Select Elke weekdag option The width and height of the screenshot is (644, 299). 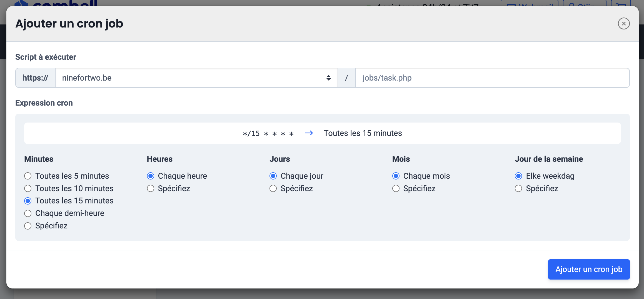coord(518,176)
